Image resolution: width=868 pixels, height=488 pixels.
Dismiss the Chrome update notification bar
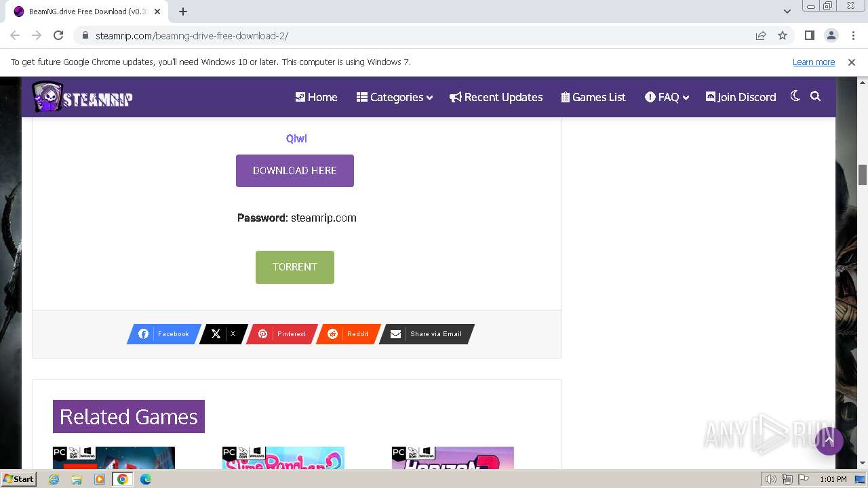click(x=852, y=62)
